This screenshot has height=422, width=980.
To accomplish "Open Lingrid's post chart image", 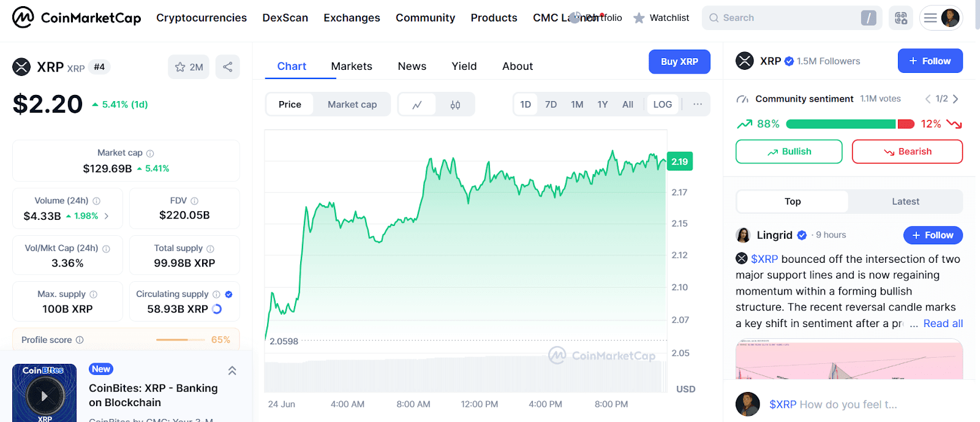I will (849, 360).
